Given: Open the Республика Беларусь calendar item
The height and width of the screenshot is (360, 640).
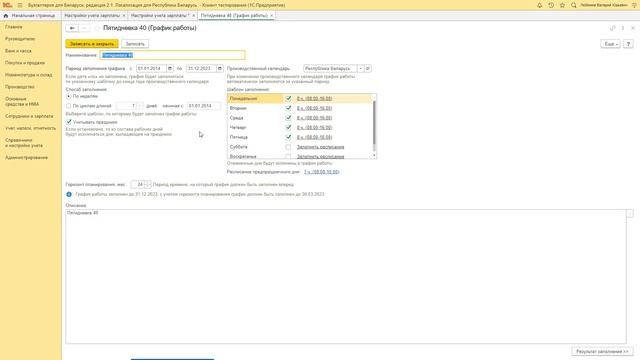Looking at the screenshot, I should 368,69.
